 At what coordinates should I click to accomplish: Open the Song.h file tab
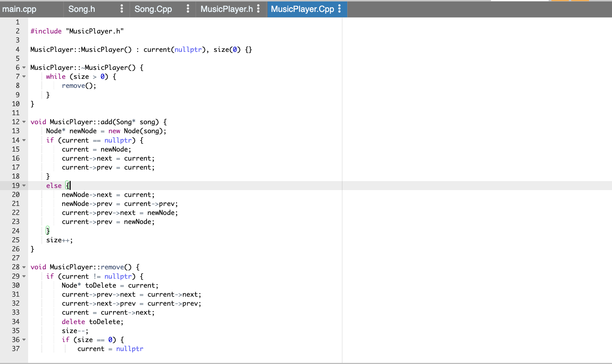click(x=81, y=9)
